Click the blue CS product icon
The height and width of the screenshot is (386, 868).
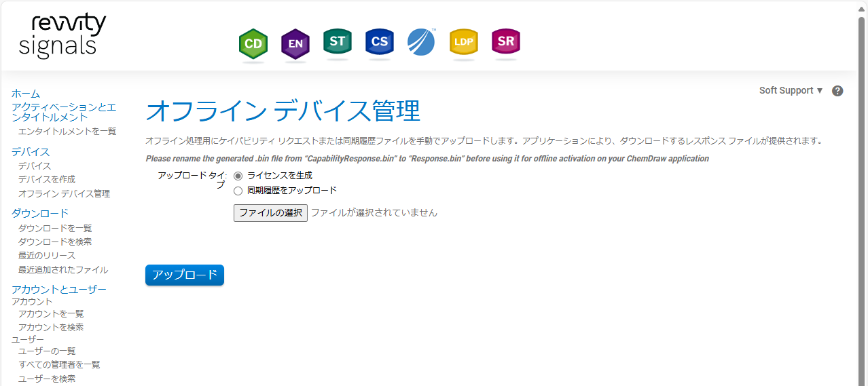(x=380, y=42)
